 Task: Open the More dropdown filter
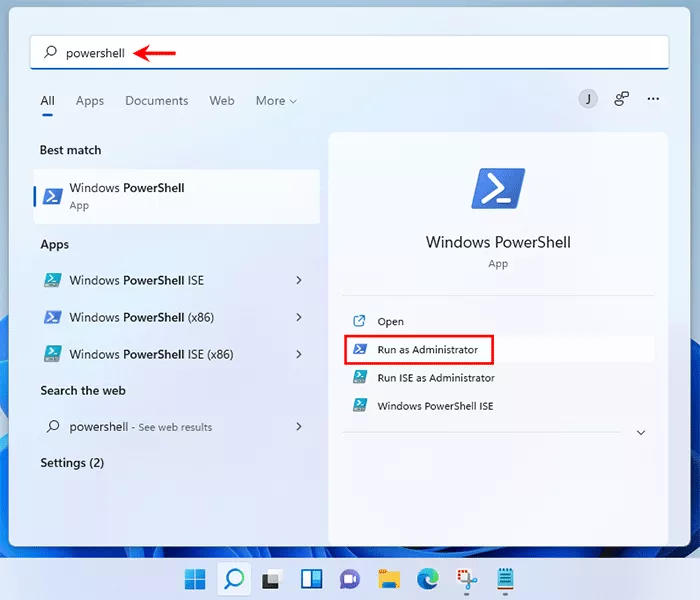click(276, 101)
